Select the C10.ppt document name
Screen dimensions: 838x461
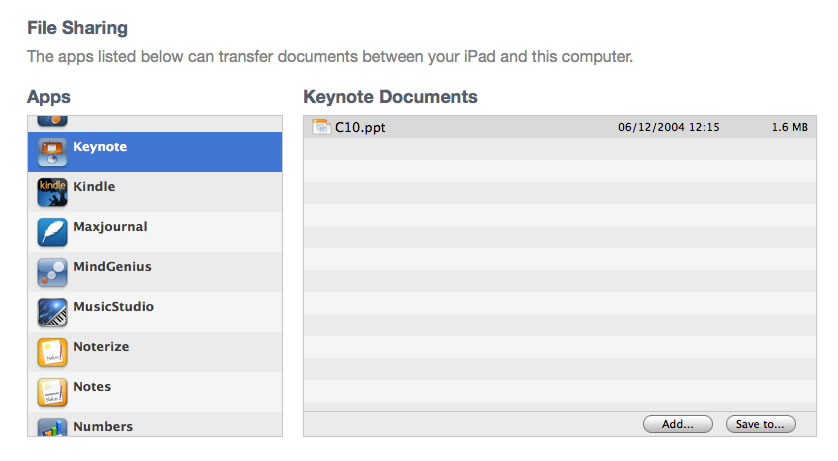coord(360,128)
